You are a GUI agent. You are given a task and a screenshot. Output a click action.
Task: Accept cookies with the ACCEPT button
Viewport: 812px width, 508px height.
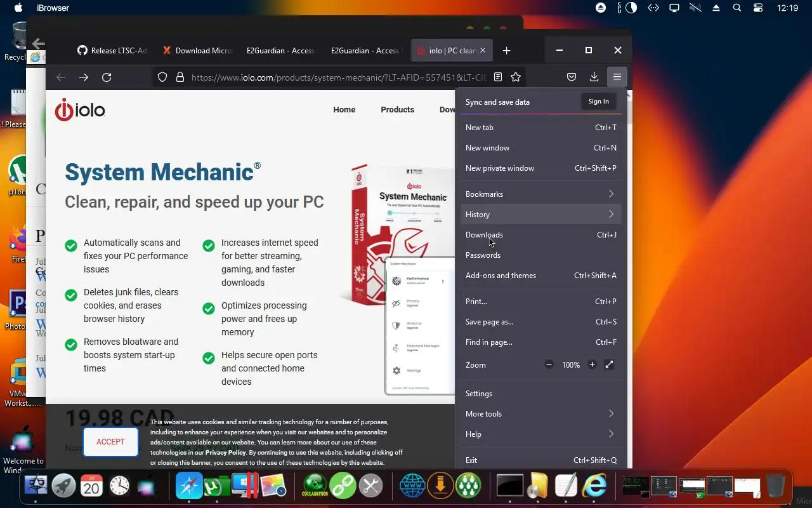[x=110, y=442]
